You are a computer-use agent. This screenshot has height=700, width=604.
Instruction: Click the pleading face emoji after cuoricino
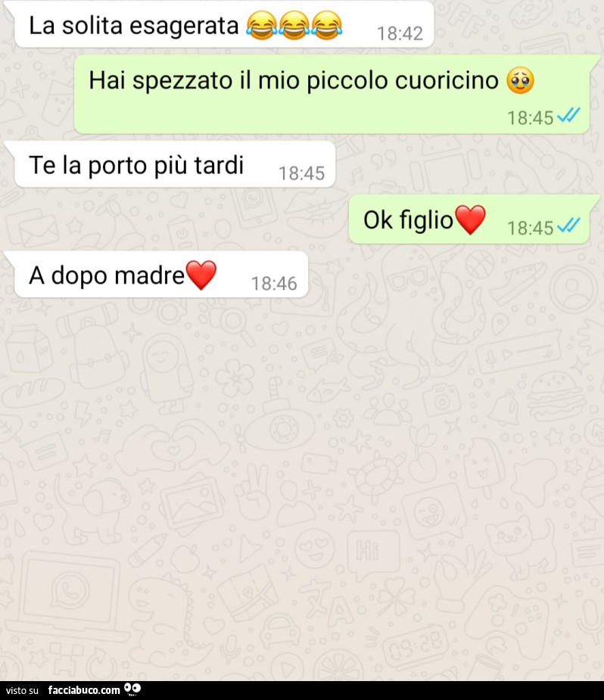click(520, 81)
